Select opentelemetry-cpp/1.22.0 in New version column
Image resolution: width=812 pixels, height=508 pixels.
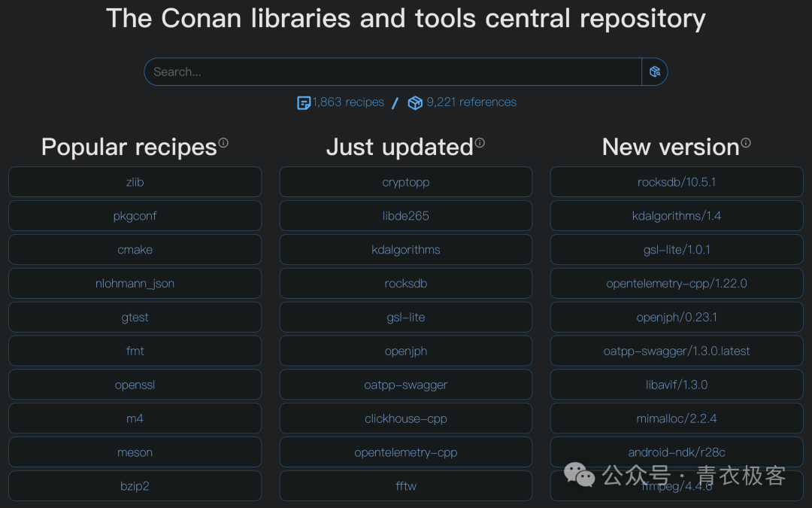(x=676, y=283)
